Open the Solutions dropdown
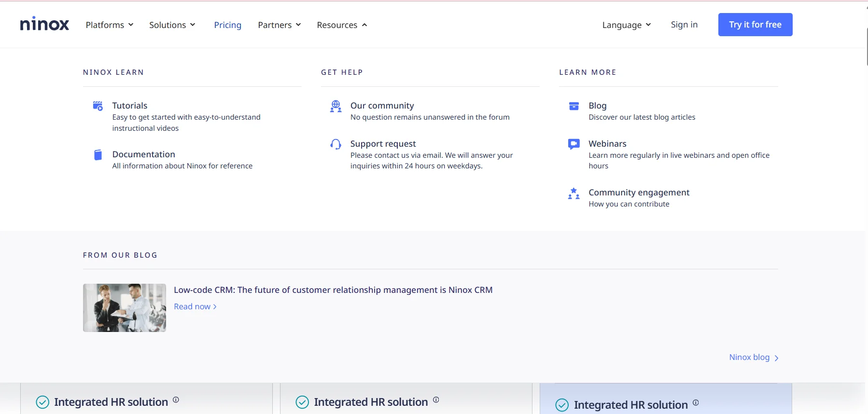This screenshot has width=868, height=414. click(172, 25)
